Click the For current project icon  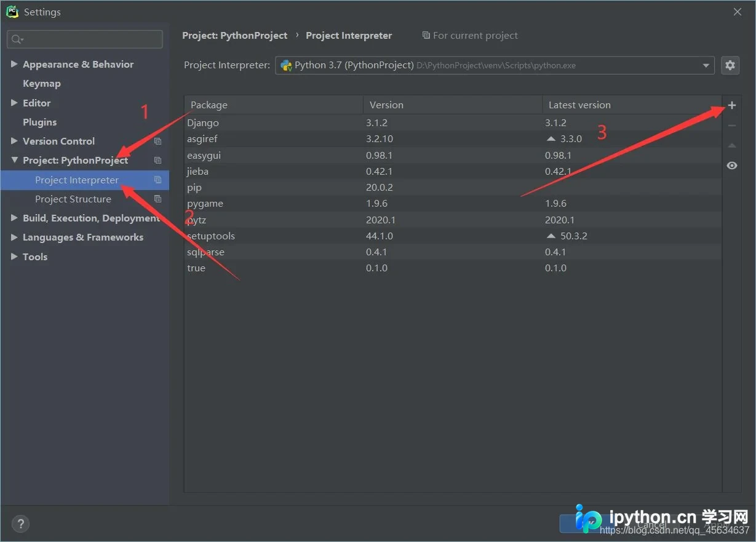pyautogui.click(x=426, y=36)
